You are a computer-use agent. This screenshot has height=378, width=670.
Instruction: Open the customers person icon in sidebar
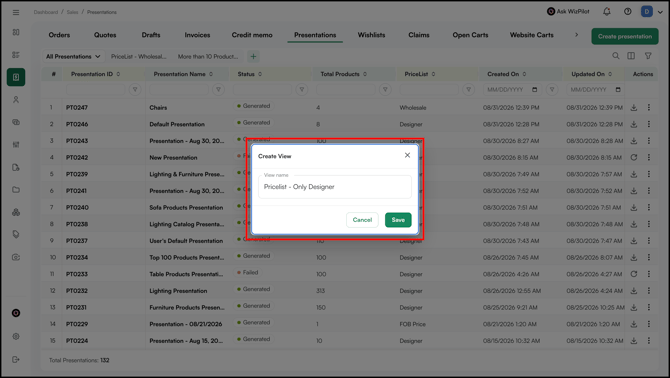tap(16, 100)
